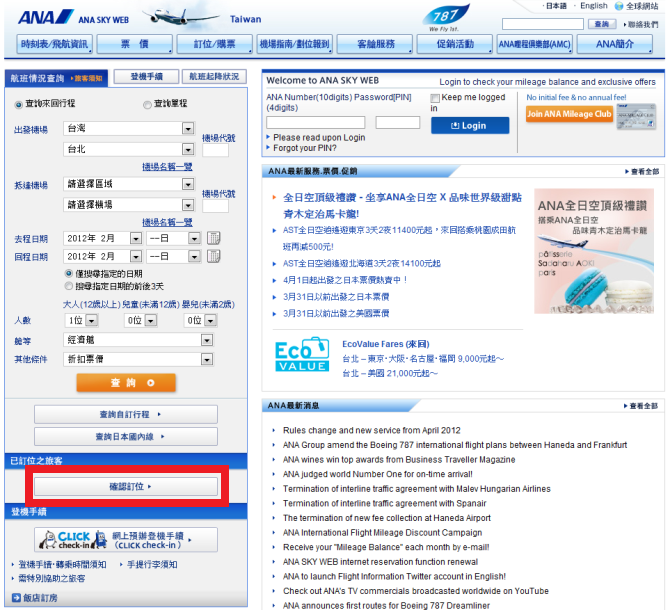Open 需特別協助之旅客 link
The image size is (670, 610).
click(52, 579)
